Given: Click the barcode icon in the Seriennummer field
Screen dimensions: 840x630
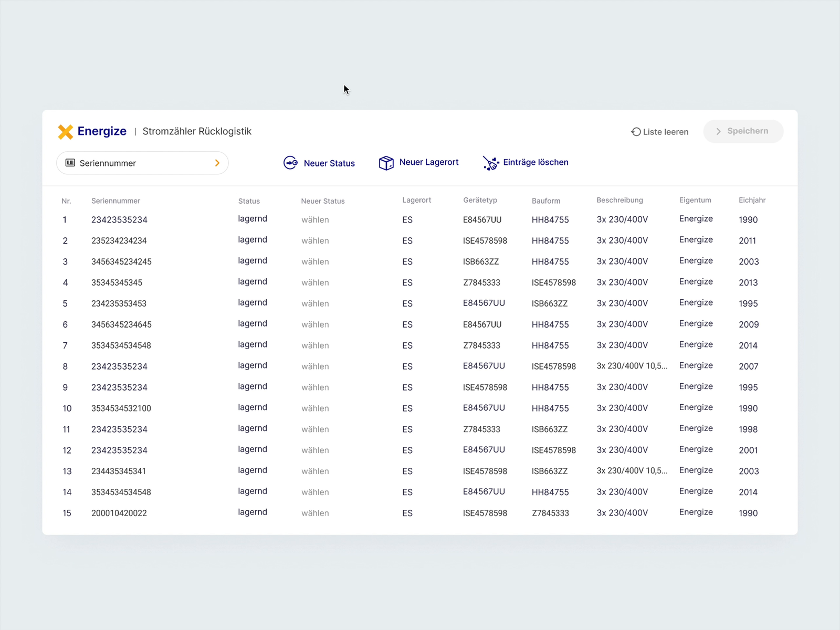Looking at the screenshot, I should click(70, 163).
